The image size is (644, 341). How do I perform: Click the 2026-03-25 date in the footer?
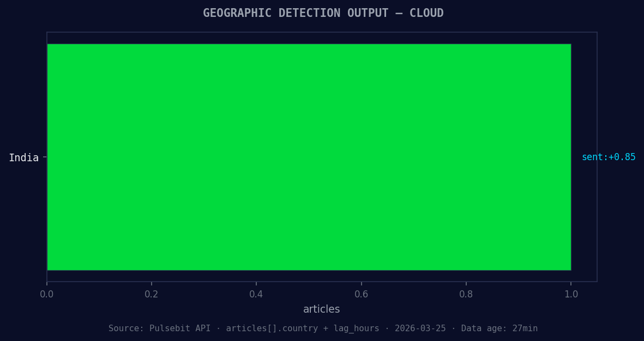click(419, 328)
